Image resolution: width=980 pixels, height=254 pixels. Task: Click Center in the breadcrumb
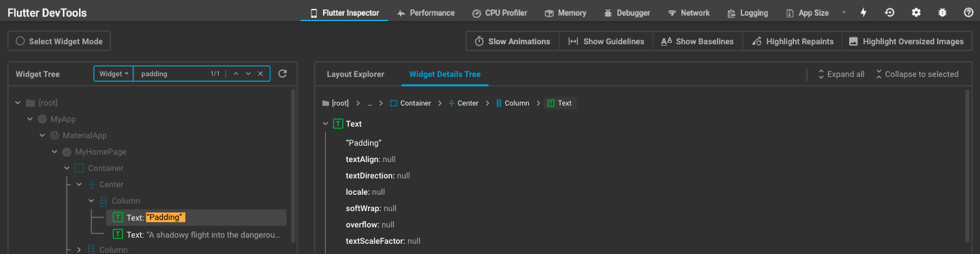463,104
